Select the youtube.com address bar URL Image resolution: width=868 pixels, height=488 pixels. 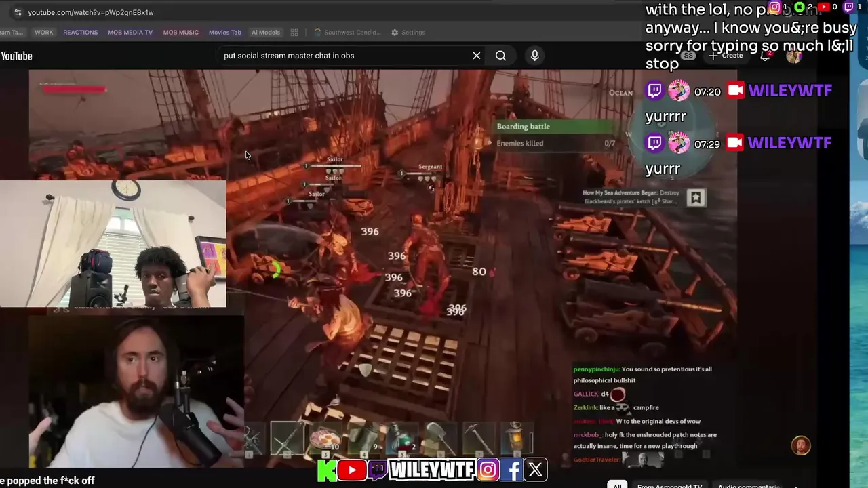(91, 12)
